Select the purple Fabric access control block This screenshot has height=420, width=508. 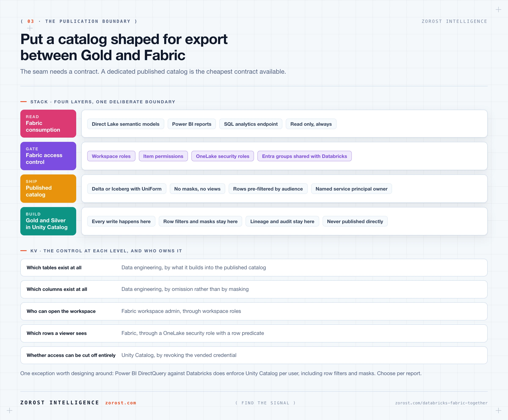pyautogui.click(x=48, y=156)
